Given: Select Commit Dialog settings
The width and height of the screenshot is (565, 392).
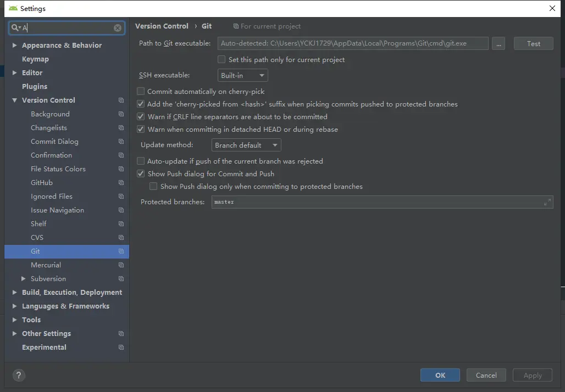Looking at the screenshot, I should 54,142.
